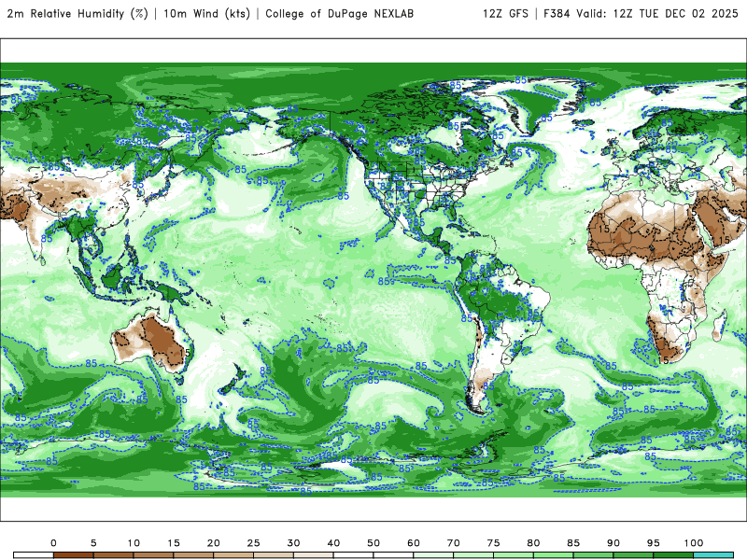
Task: Click the 15–20 colorbar swatch
Action: 193,555
